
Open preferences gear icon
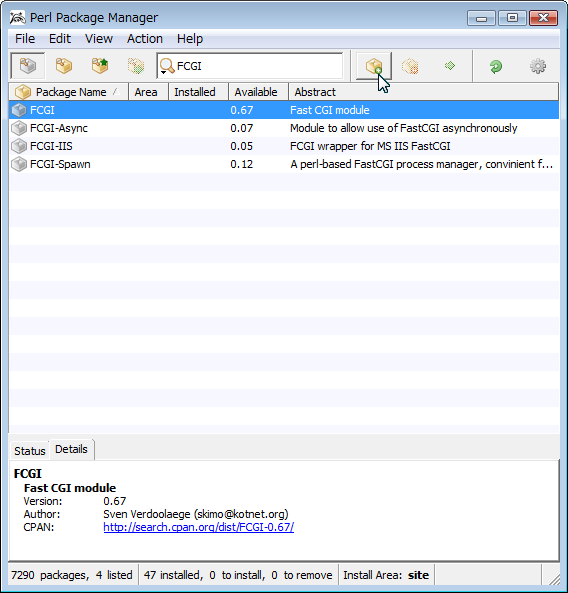[x=538, y=66]
